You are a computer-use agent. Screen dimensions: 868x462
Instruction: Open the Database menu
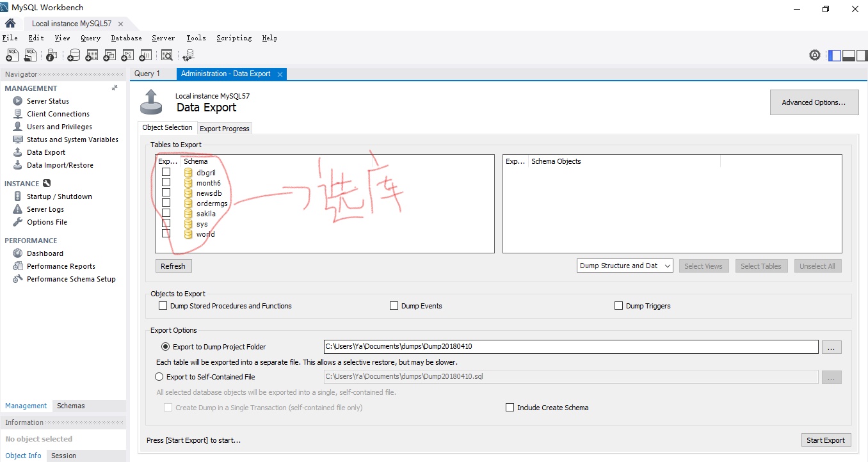tap(126, 38)
